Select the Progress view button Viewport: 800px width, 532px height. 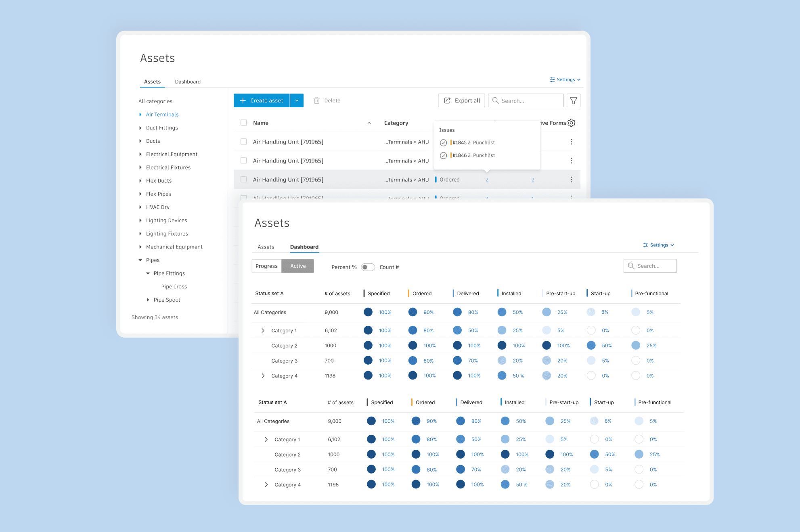(266, 266)
